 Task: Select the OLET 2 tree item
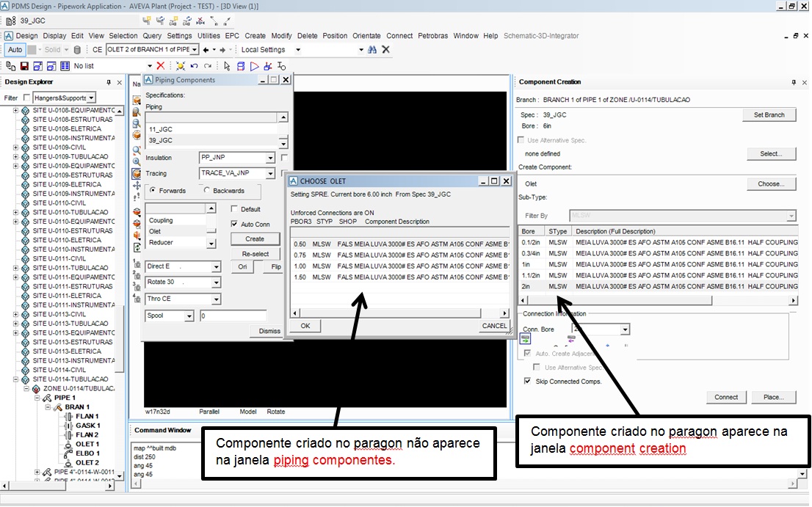coord(87,462)
